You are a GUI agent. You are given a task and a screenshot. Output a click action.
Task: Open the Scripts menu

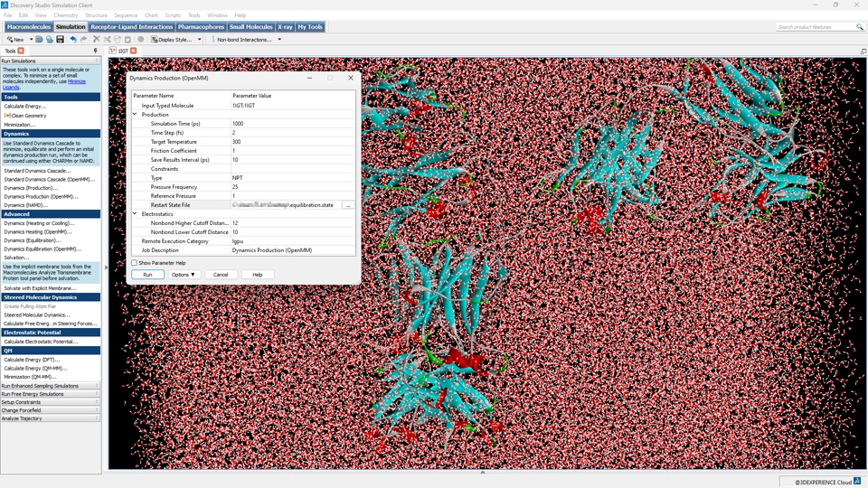pyautogui.click(x=173, y=15)
